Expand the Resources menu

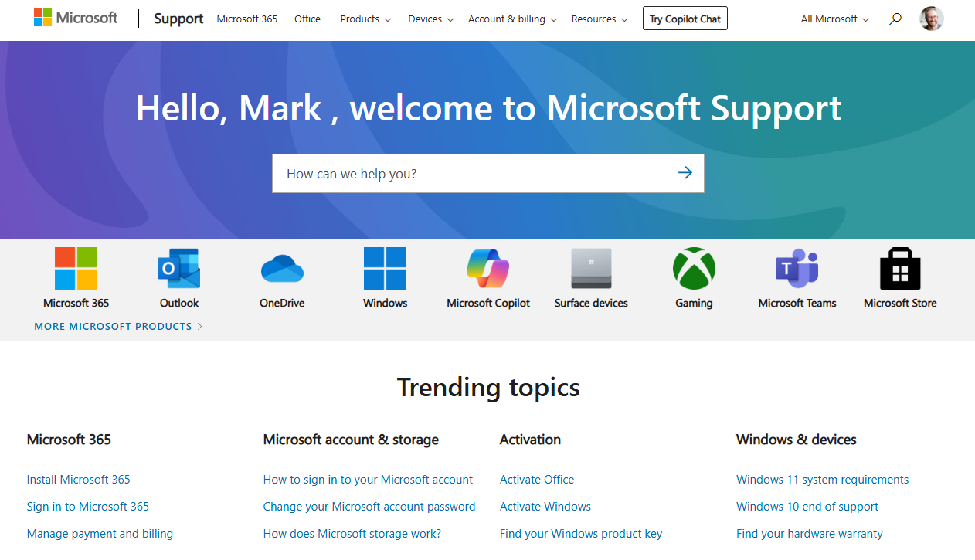600,19
